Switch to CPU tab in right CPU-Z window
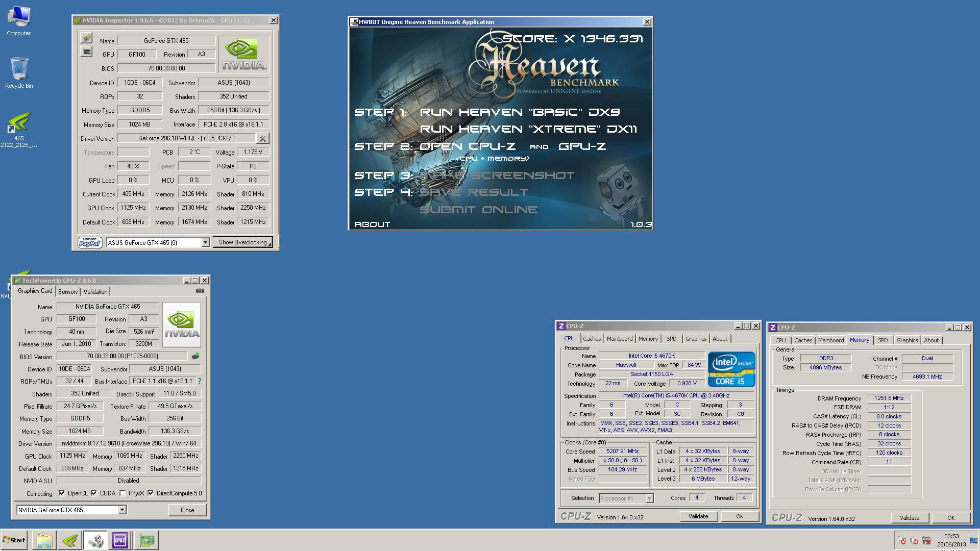The width and height of the screenshot is (980, 551). tap(781, 340)
